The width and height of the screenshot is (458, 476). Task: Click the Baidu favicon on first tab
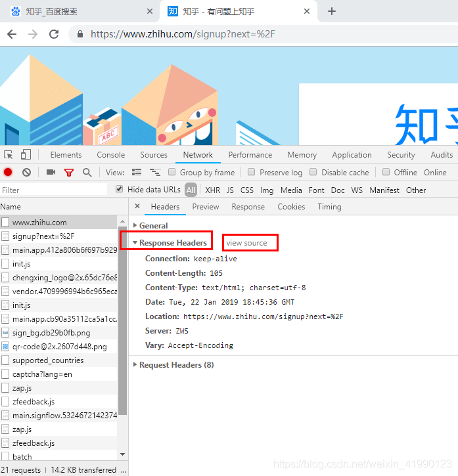(16, 12)
